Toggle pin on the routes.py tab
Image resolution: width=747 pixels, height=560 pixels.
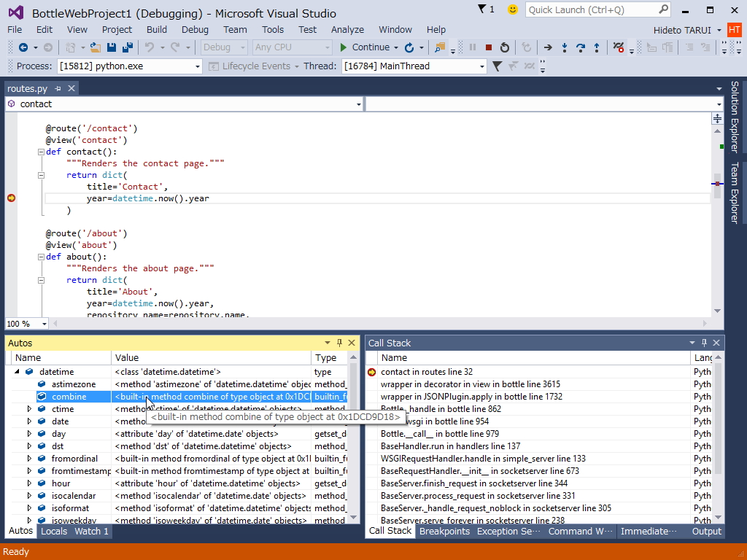[58, 88]
